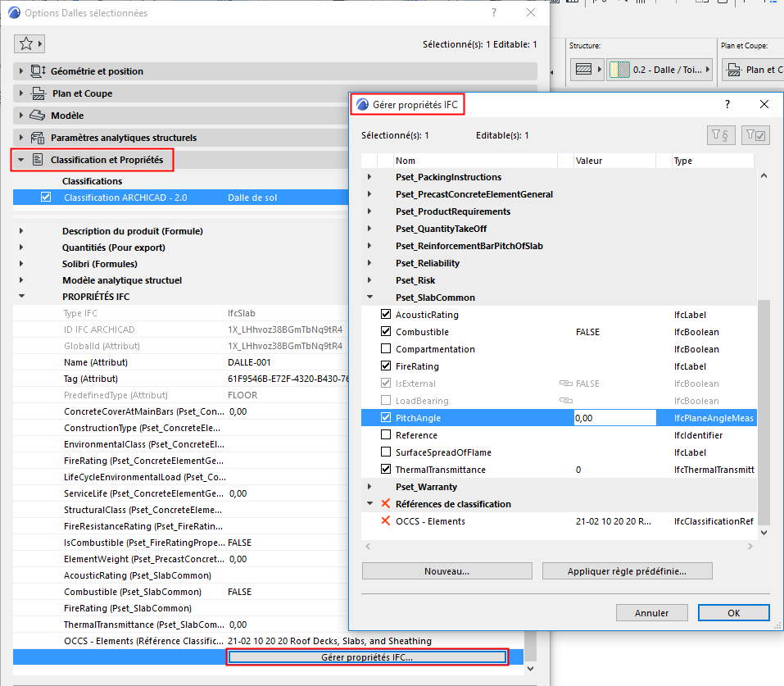
Task: Uncheck the ThermalTransmittance checkbox
Action: 386,469
